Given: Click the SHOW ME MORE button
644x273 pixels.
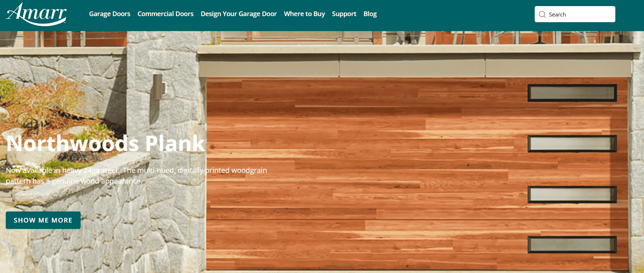Looking at the screenshot, I should click(x=43, y=220).
